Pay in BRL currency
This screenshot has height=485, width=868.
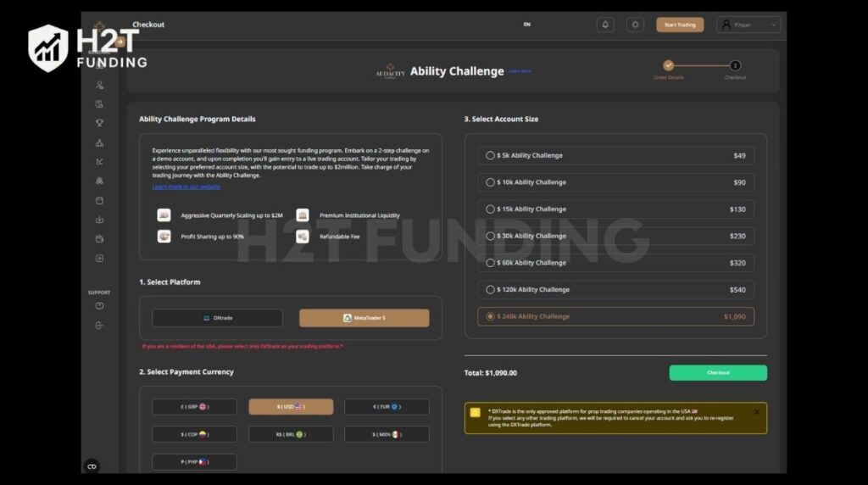291,434
